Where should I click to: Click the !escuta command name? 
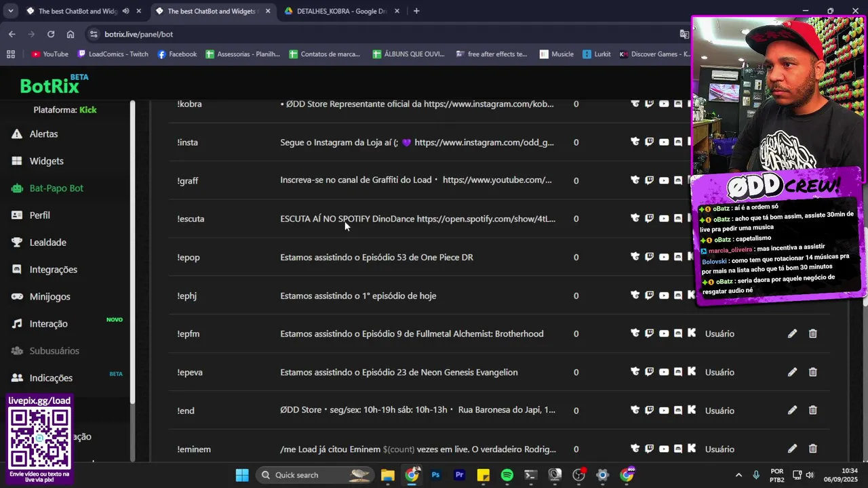[x=191, y=219]
